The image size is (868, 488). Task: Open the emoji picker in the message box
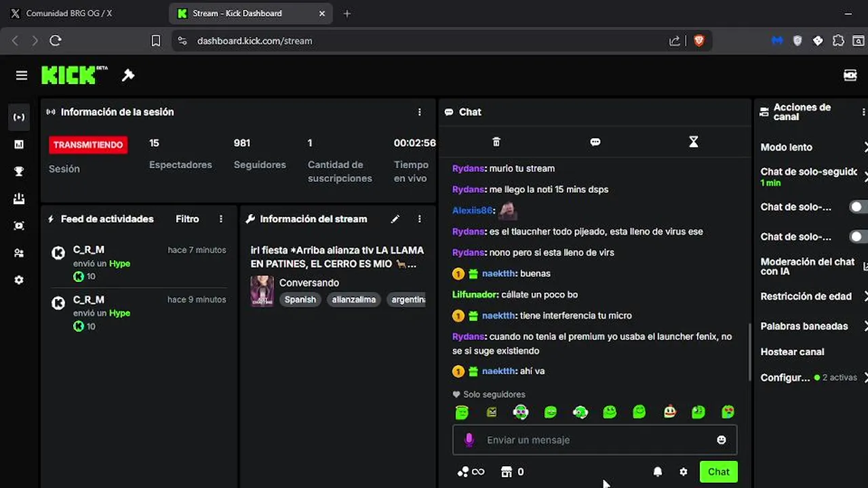click(722, 440)
